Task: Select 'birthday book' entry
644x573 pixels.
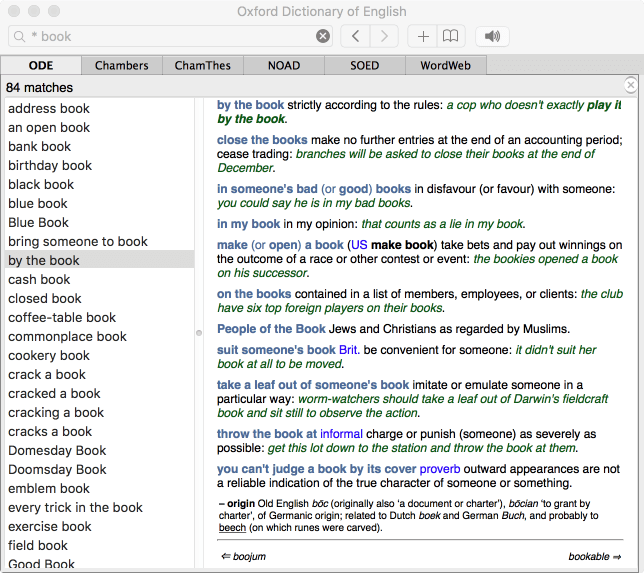Action: 99,165
